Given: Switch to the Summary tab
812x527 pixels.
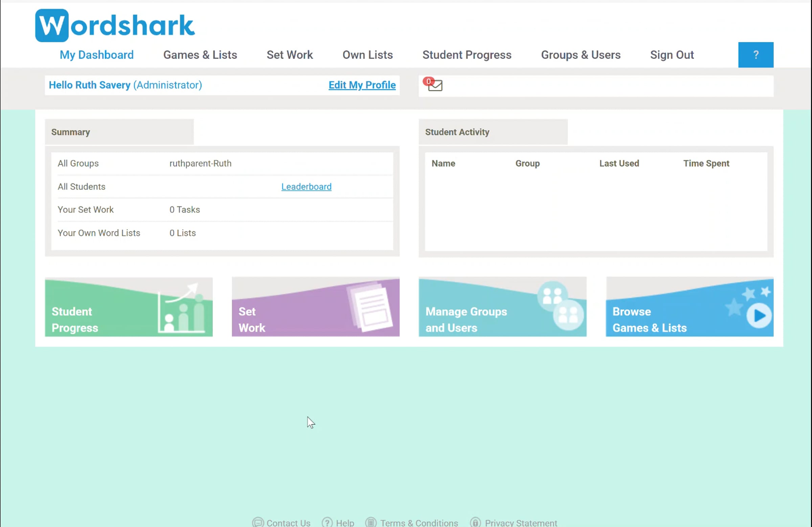Looking at the screenshot, I should click(71, 132).
